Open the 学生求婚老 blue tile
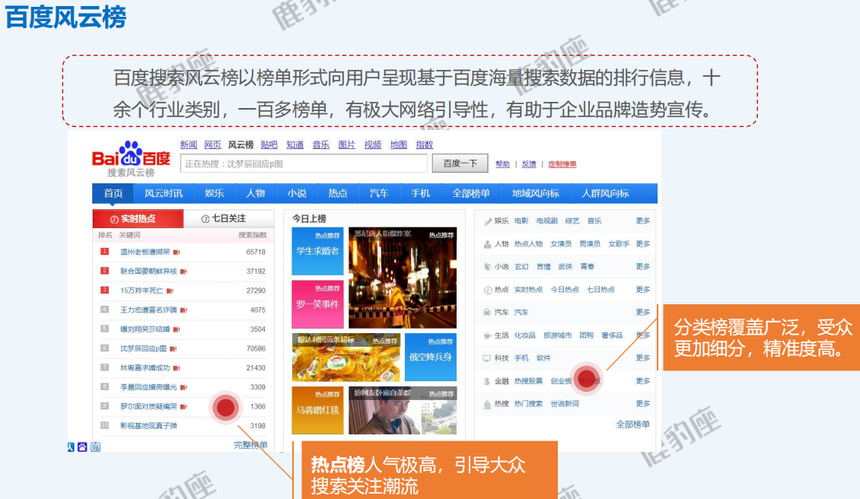This screenshot has width=860, height=499. tap(318, 251)
